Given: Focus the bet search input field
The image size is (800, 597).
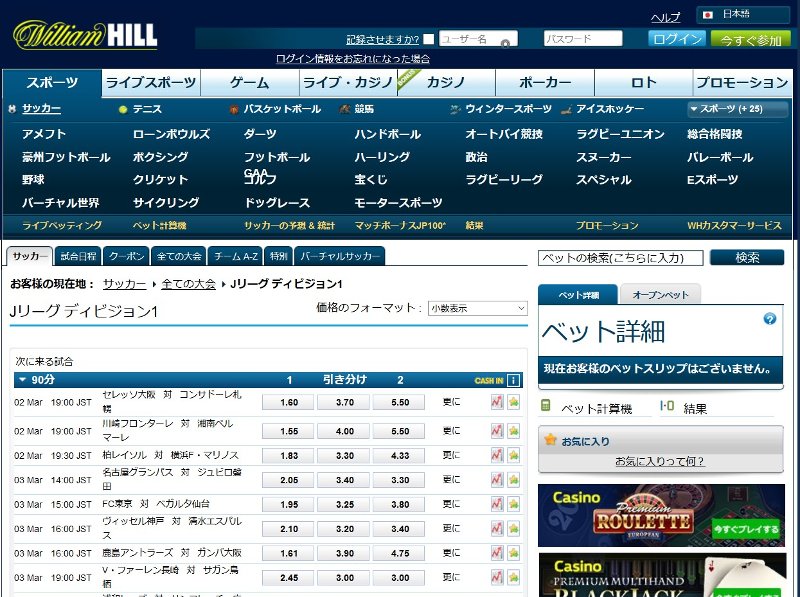Looking at the screenshot, I should 620,258.
